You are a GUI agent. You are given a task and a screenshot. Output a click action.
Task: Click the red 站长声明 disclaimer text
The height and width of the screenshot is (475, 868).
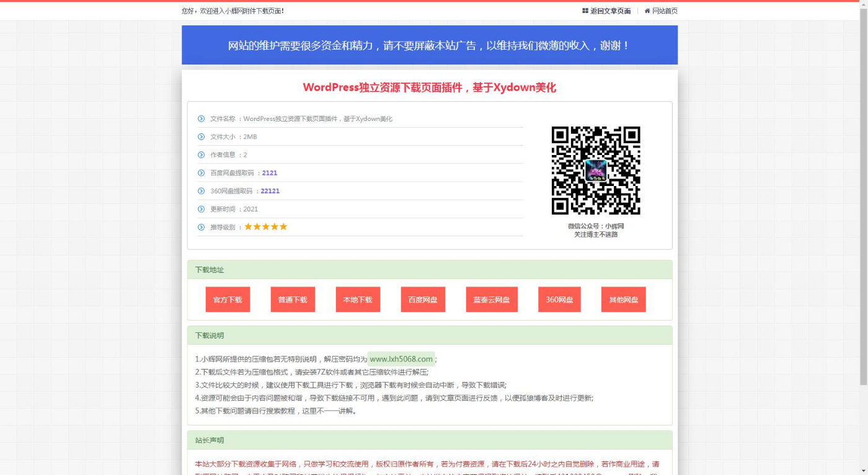[427, 469]
